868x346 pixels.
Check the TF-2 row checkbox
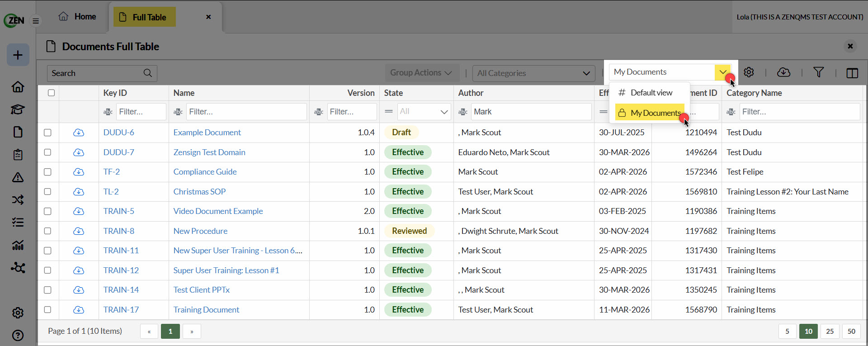(x=47, y=172)
